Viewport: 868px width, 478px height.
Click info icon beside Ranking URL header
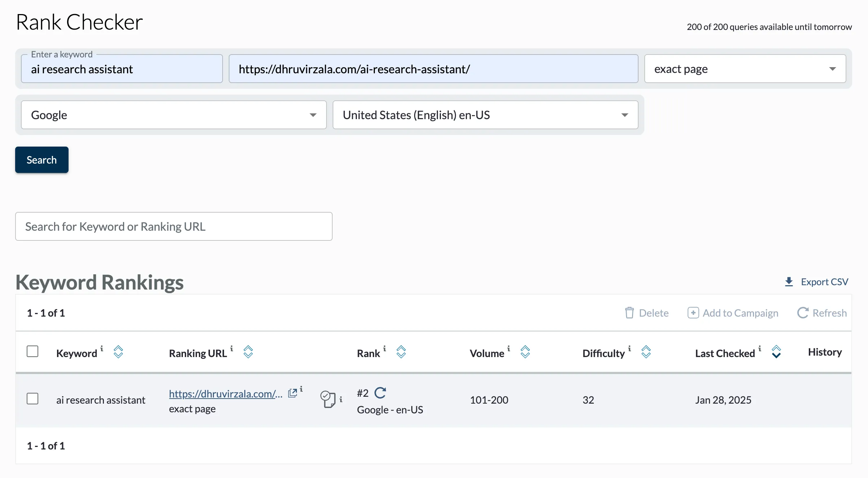[x=232, y=349]
